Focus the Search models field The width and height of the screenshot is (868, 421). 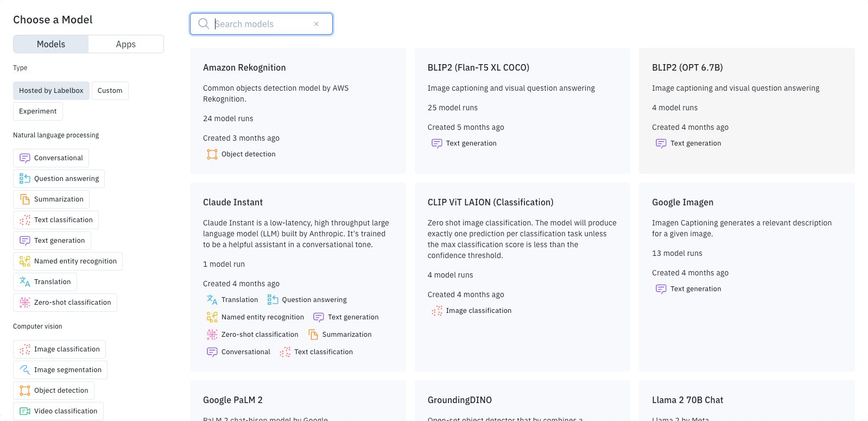[x=261, y=24]
